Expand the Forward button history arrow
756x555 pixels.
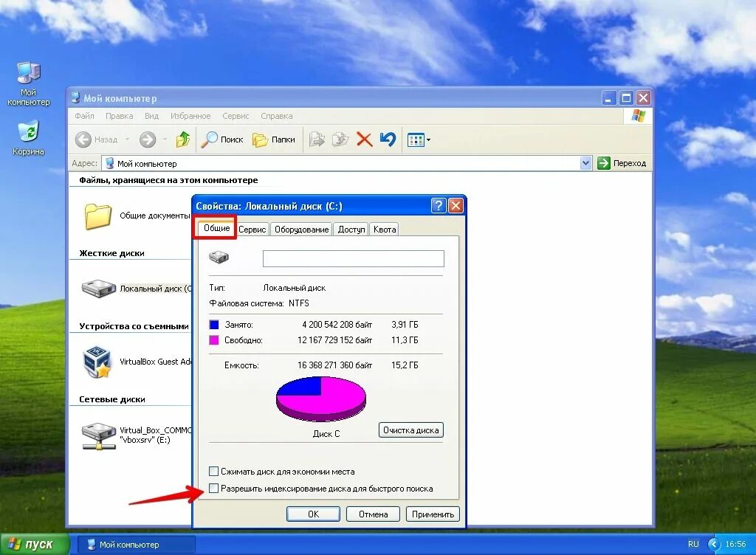point(165,139)
